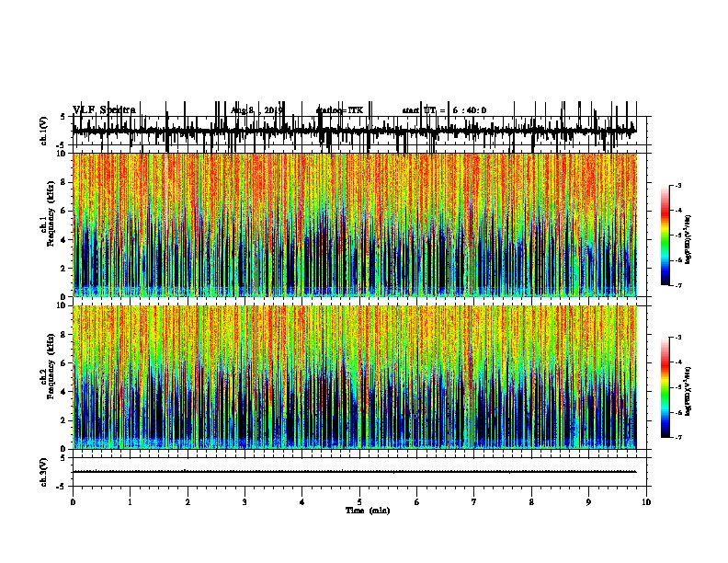Click the upper ch.1 color scale bar
The height and width of the screenshot is (563, 728).
point(665,236)
